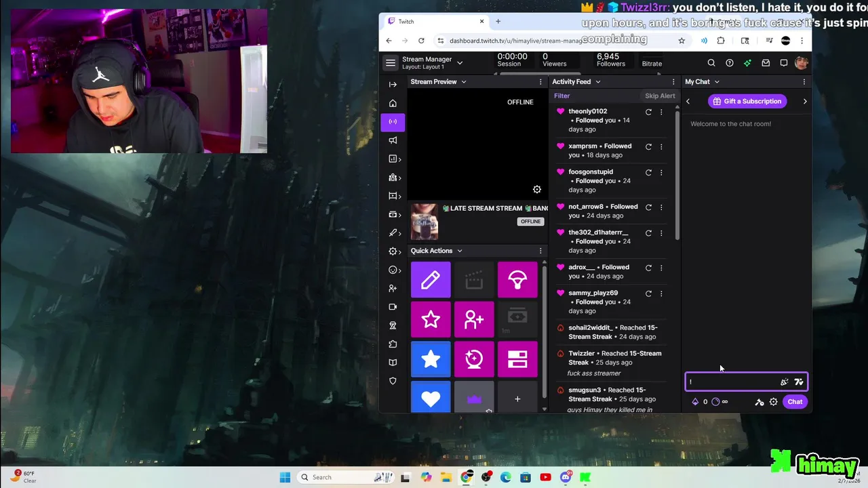Click the magenta outlined star quick action
Screen dimensions: 868x488
tap(431, 320)
